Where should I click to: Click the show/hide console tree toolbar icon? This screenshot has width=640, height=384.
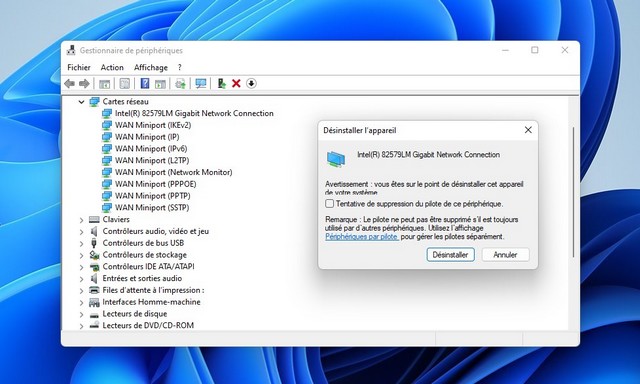click(x=104, y=84)
